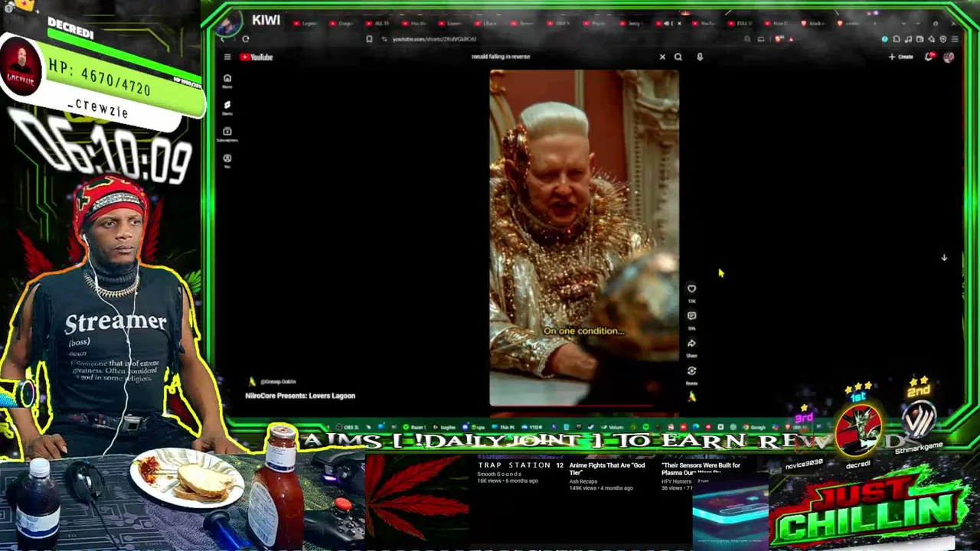Open YouTube notifications bell

(929, 57)
